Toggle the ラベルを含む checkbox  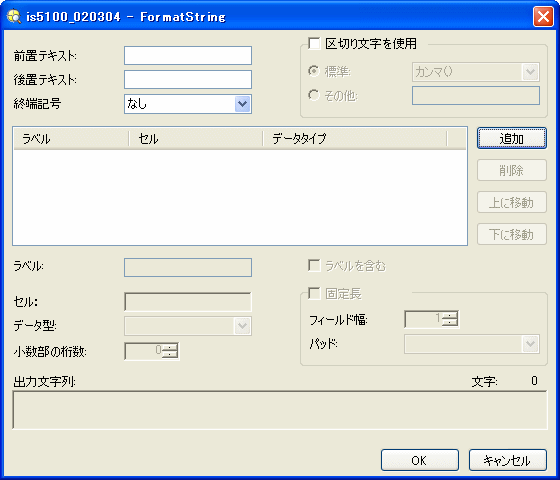tap(314, 266)
